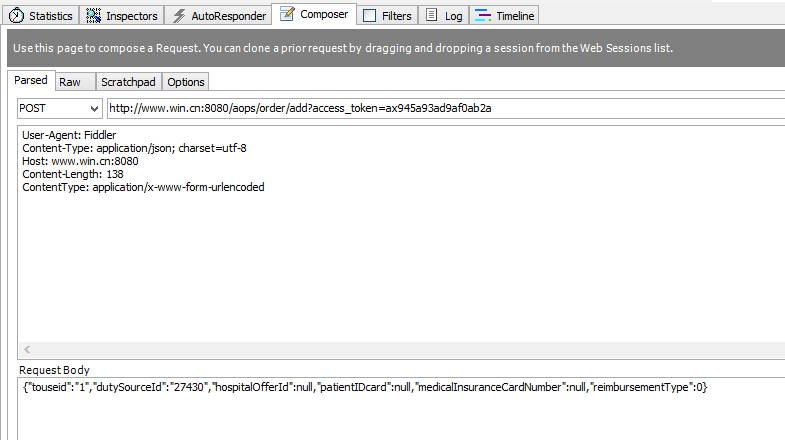This screenshot has width=785, height=440.
Task: Select the Composer tab
Action: [x=314, y=14]
